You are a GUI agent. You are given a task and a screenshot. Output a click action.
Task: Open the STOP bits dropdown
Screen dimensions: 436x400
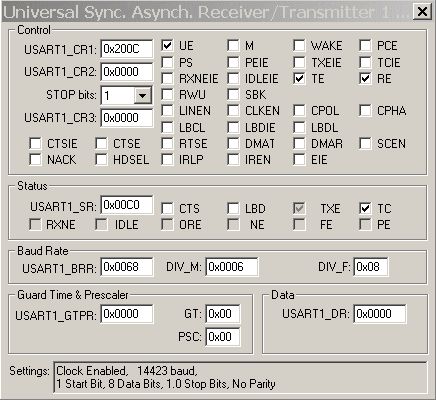pyautogui.click(x=143, y=96)
